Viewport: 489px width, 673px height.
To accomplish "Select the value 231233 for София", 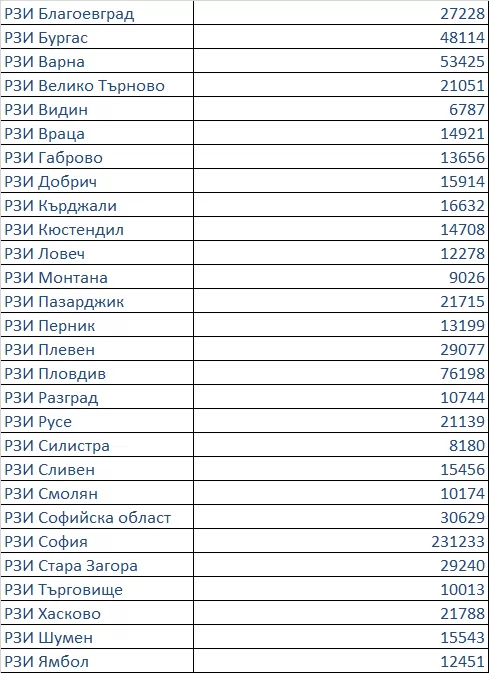I will click(x=458, y=543).
